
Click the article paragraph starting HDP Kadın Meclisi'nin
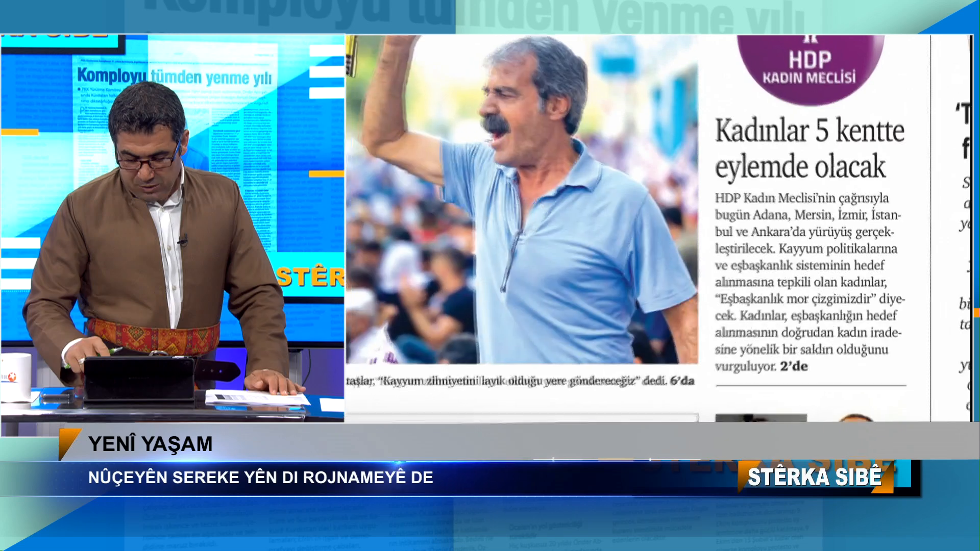point(809,282)
